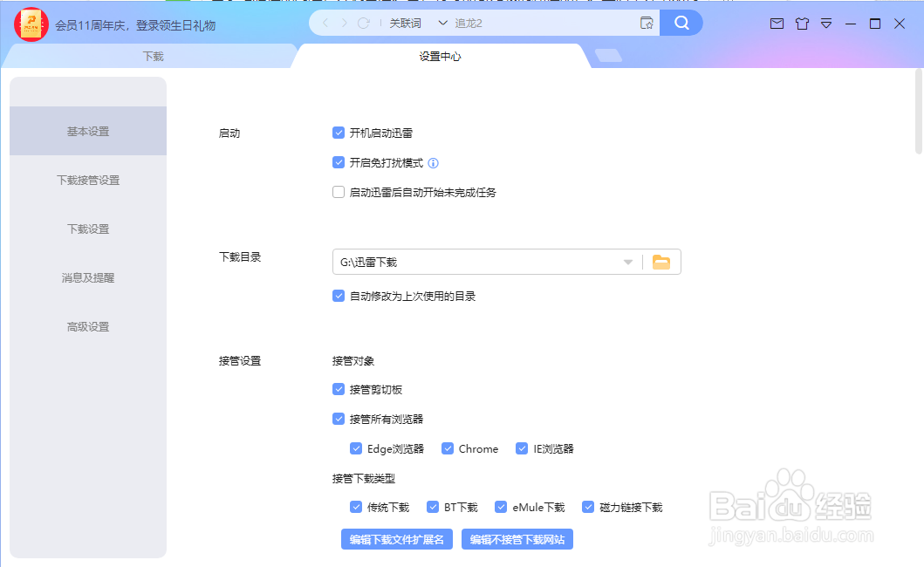This screenshot has width=924, height=567.
Task: Expand the 关联词 search dropdown
Action: coord(442,23)
